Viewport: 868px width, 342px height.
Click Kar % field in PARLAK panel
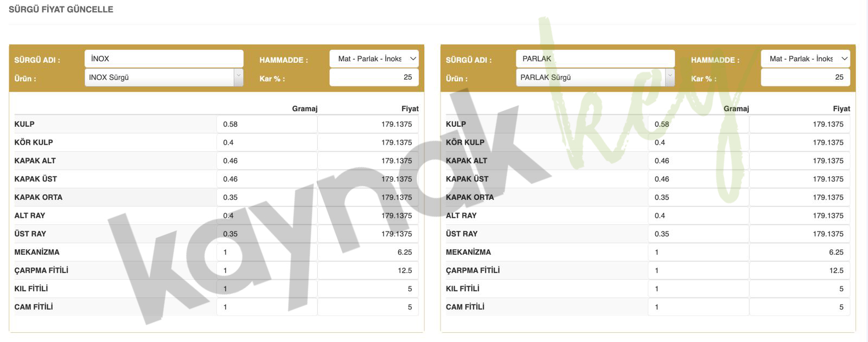805,78
